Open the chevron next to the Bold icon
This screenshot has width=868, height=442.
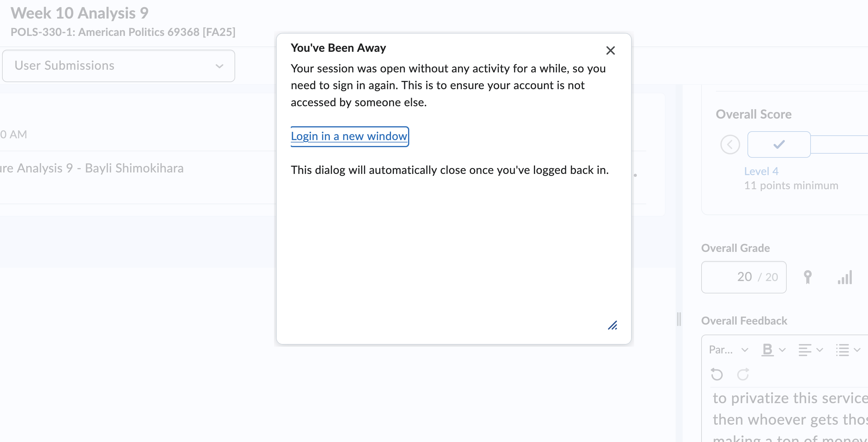coord(783,350)
